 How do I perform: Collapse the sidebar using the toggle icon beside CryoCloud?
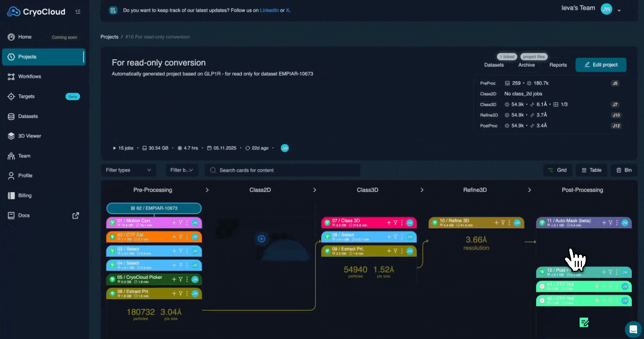tap(78, 11)
